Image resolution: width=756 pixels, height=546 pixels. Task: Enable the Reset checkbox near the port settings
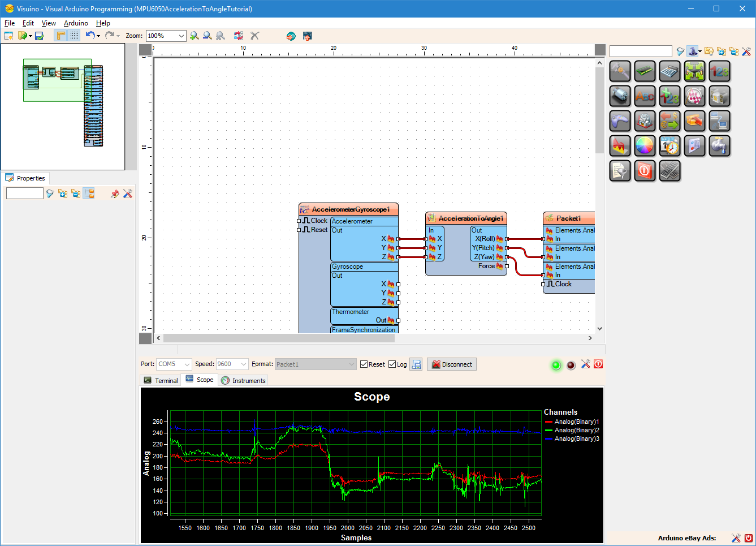pyautogui.click(x=364, y=364)
